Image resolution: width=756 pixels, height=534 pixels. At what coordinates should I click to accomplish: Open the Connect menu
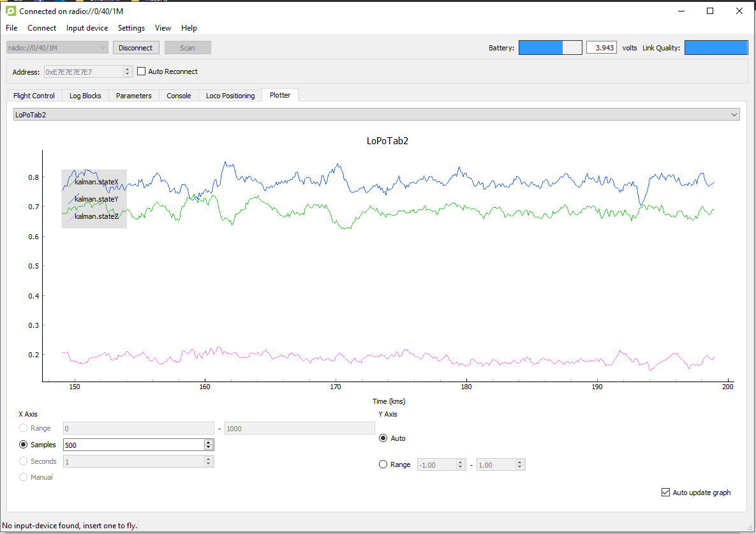click(41, 28)
